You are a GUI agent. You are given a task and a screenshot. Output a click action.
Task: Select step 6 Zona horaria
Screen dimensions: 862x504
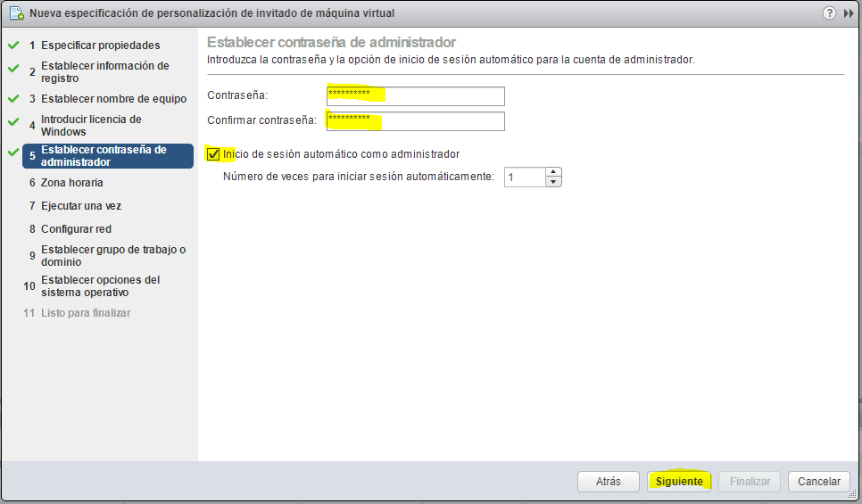71,183
